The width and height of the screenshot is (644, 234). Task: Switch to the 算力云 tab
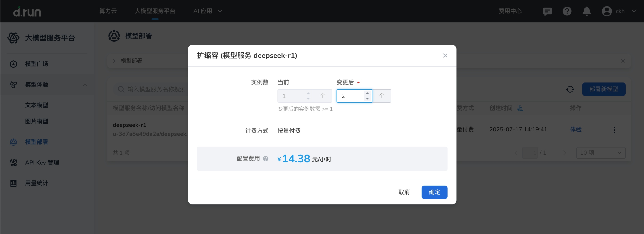(x=108, y=11)
